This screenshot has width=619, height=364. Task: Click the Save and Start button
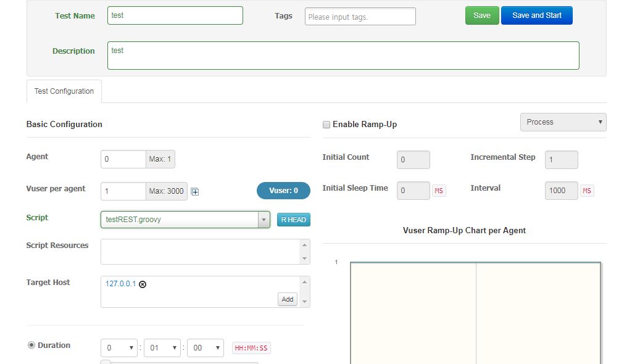tap(536, 15)
